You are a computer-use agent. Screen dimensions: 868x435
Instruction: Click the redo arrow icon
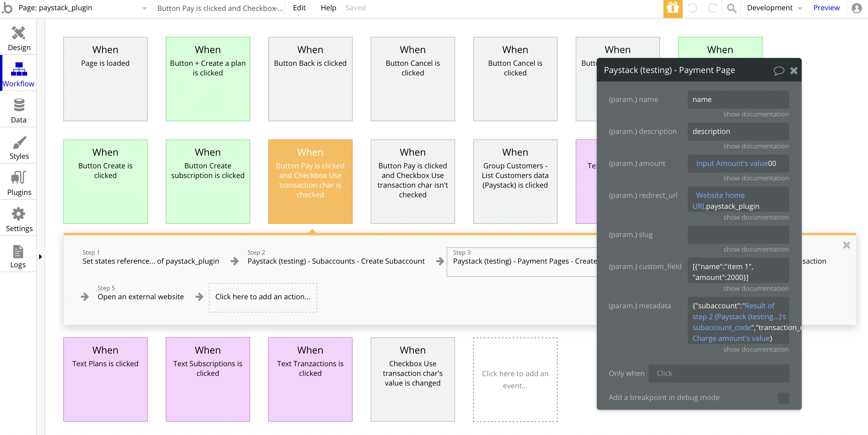pos(711,8)
